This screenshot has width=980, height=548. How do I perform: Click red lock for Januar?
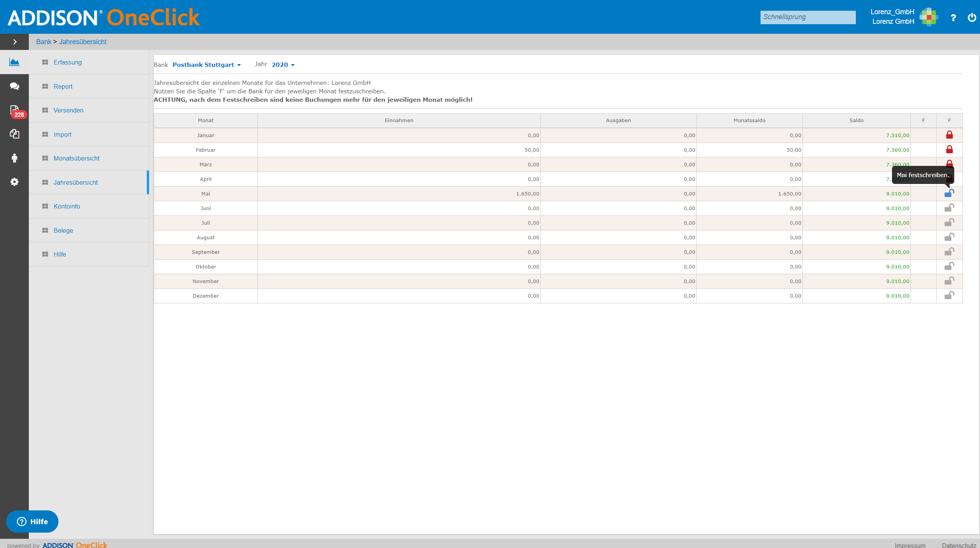(x=949, y=135)
